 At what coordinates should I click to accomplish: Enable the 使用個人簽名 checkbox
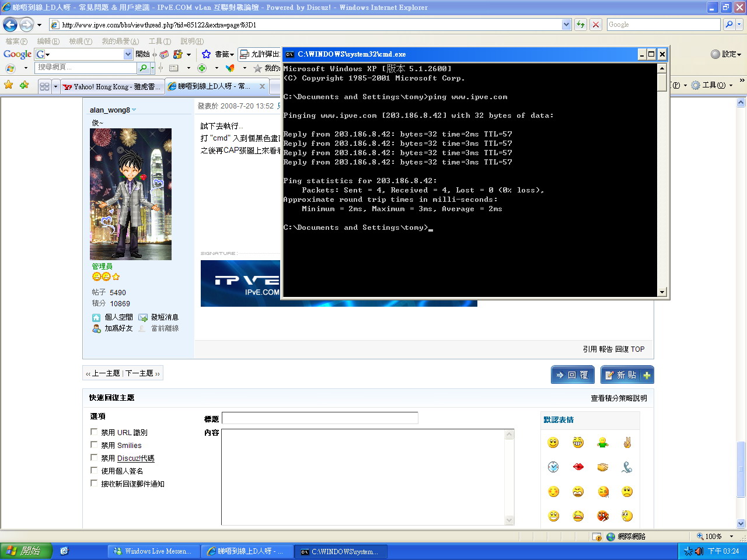coord(94,471)
